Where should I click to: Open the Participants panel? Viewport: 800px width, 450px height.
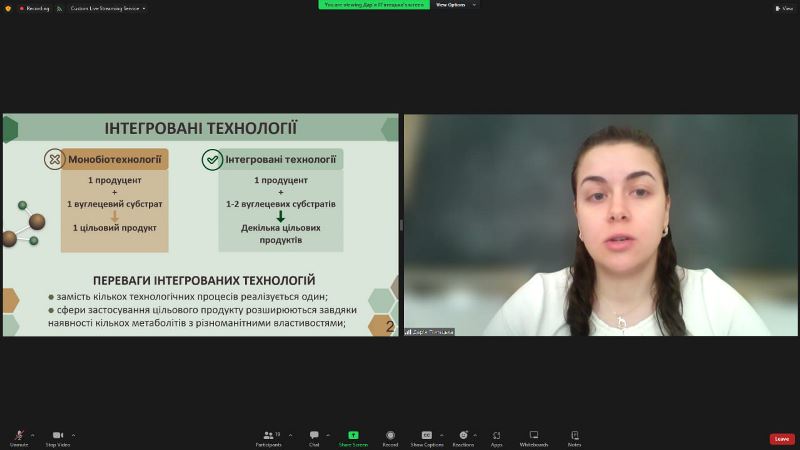269,438
